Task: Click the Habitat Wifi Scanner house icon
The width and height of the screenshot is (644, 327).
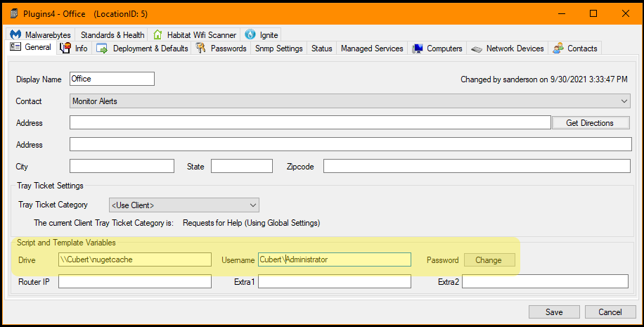Action: click(158, 34)
